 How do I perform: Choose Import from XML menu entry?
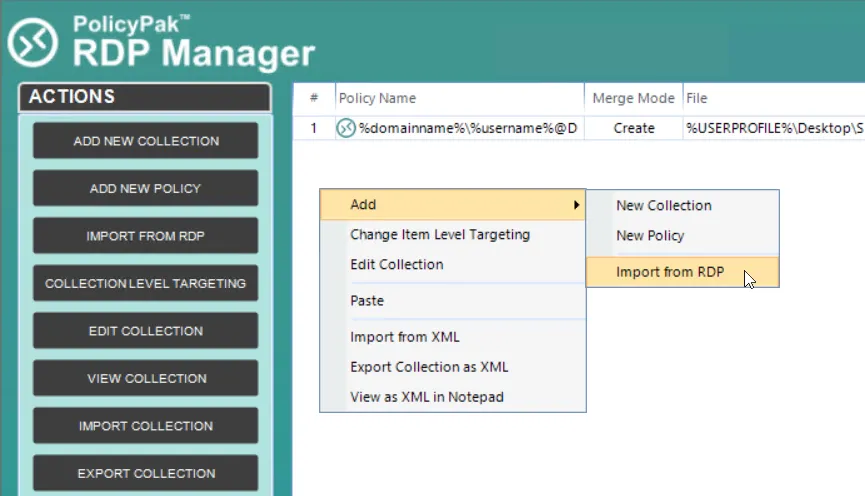pyautogui.click(x=452, y=337)
